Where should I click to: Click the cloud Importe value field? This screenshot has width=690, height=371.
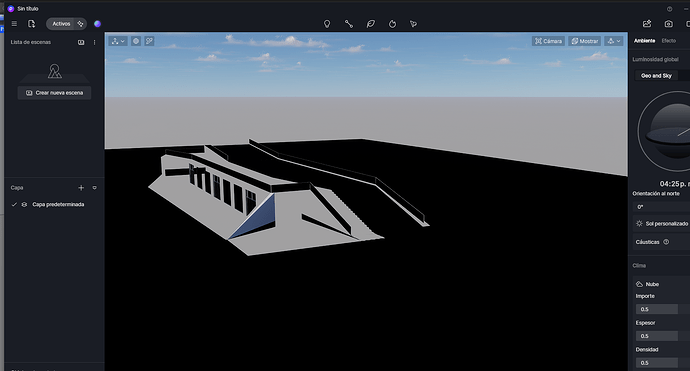pos(657,309)
